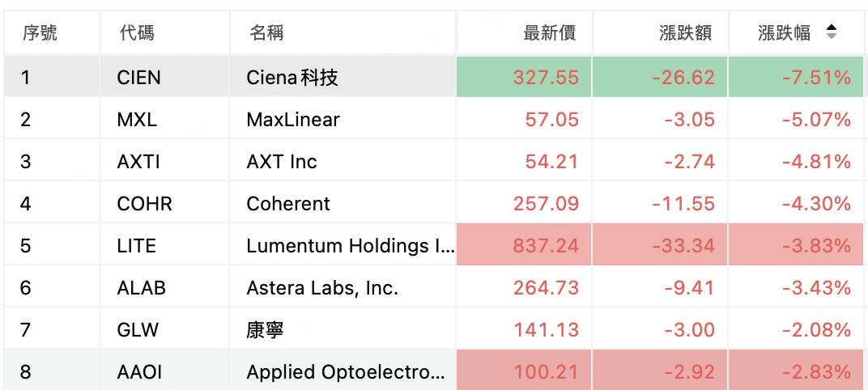
Task: Sort by 最新價 column header
Action: click(549, 33)
